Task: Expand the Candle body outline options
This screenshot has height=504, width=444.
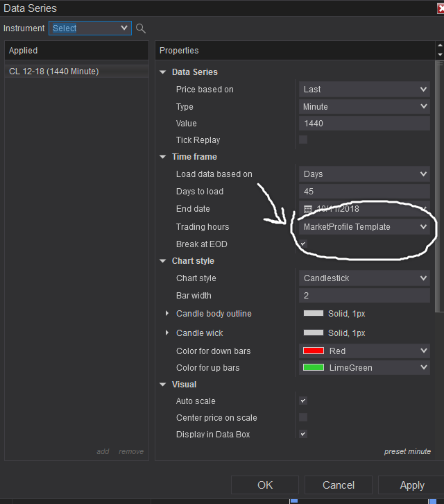Action: [166, 313]
